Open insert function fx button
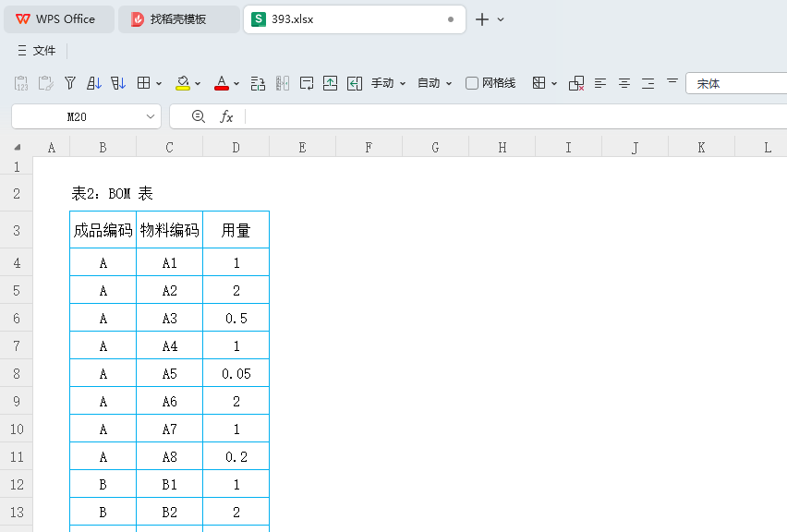 [226, 117]
